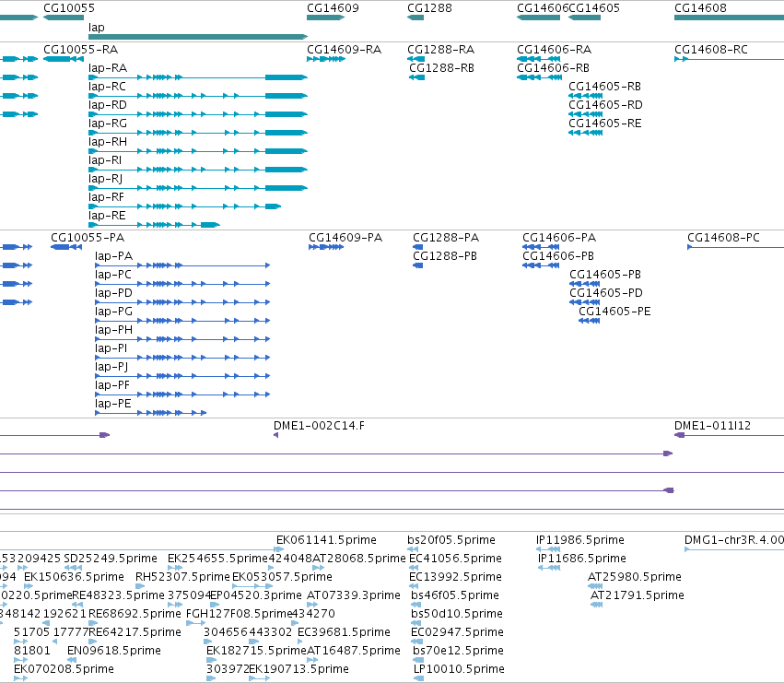Screen dimensions: 784x683
Task: Click EST EK070208.5prime
Action: click(64, 669)
